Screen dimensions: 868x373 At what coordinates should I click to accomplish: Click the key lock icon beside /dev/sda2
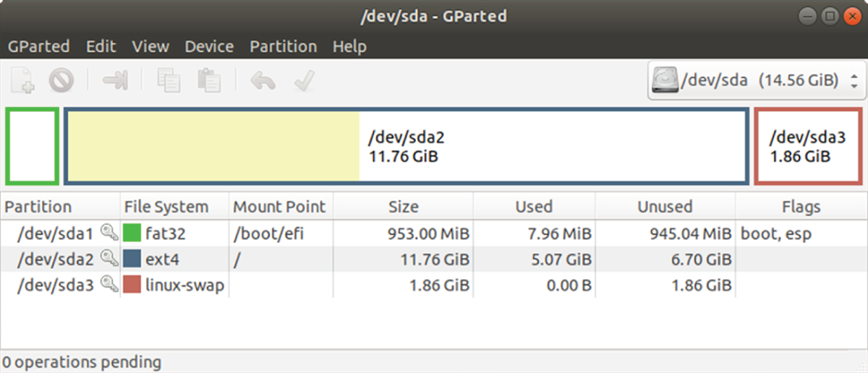109,258
